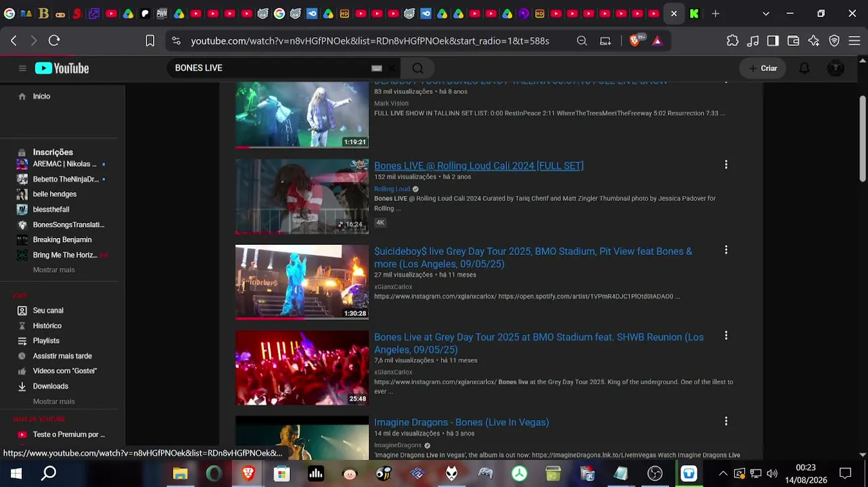Open the page zoom magnifier in address bar
The width and height of the screenshot is (868, 487).
(x=582, y=41)
